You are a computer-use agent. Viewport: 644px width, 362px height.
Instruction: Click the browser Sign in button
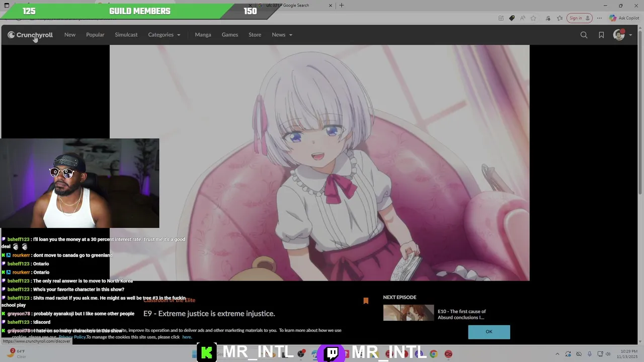pyautogui.click(x=579, y=18)
